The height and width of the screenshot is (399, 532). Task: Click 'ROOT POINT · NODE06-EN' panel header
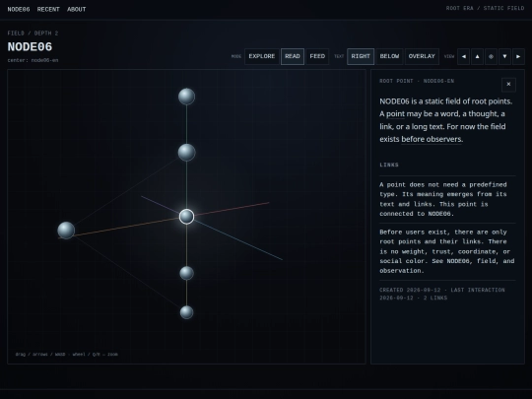[x=417, y=81]
